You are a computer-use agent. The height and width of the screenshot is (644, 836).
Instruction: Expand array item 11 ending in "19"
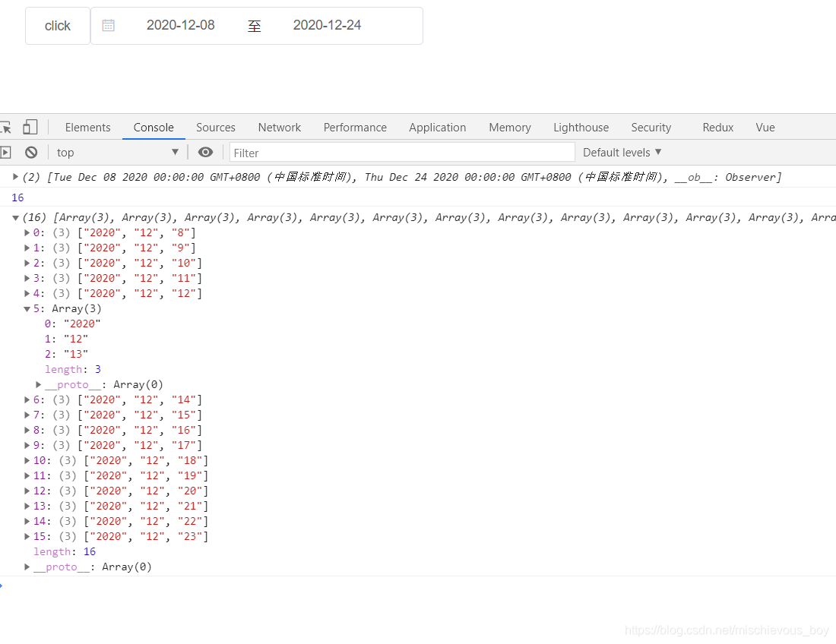click(27, 475)
